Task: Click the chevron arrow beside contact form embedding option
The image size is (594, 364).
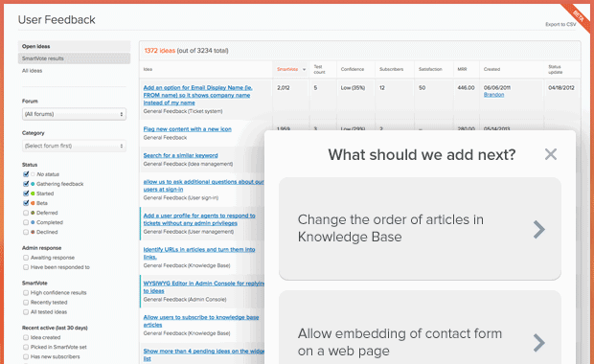Action: click(x=538, y=343)
